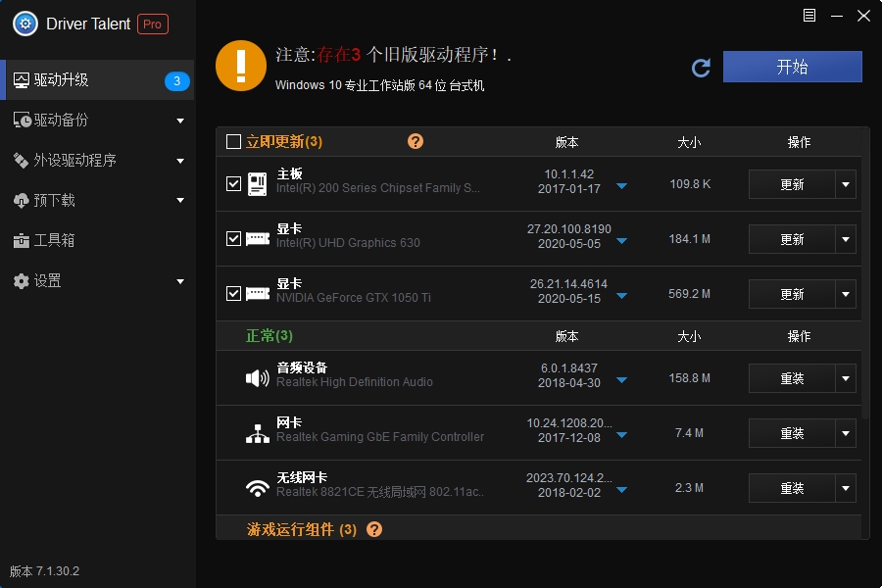Viewport: 882px width, 588px height.
Task: Click the Pro badge next to Driver Talent
Action: point(153,24)
